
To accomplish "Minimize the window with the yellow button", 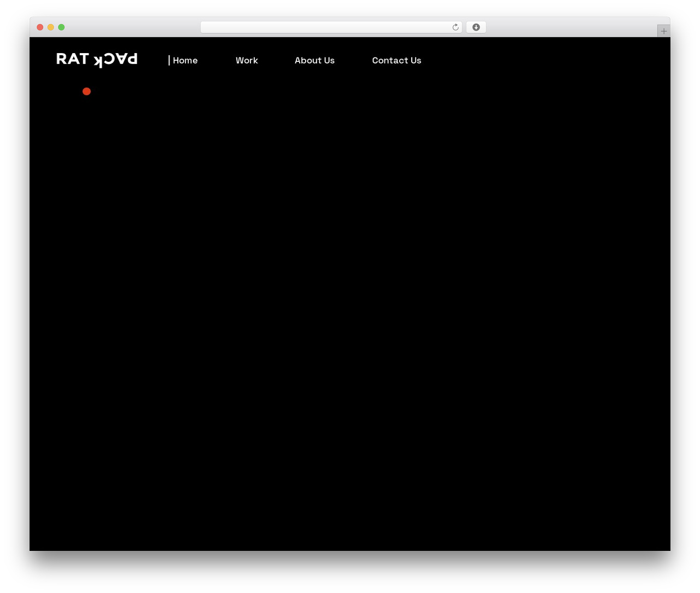I will (51, 27).
